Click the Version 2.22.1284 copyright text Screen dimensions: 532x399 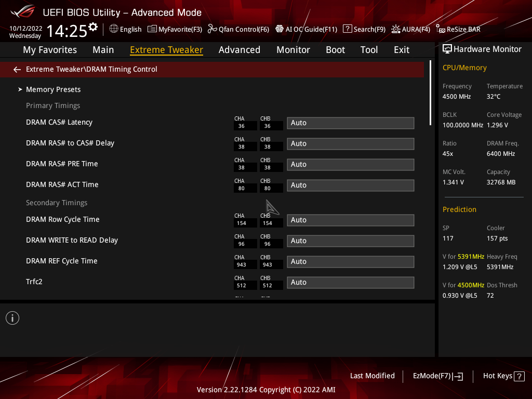(x=266, y=390)
